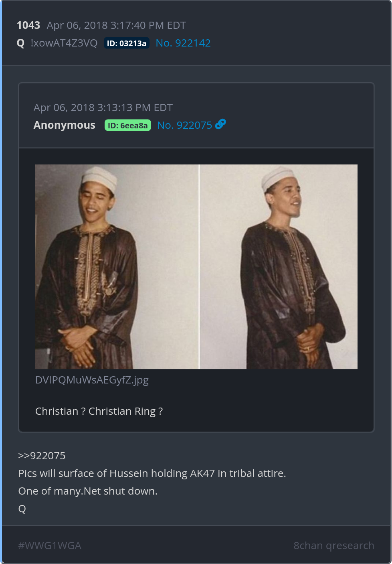392x564 pixels.
Task: Open the left half of the attached photo
Action: pos(117,267)
